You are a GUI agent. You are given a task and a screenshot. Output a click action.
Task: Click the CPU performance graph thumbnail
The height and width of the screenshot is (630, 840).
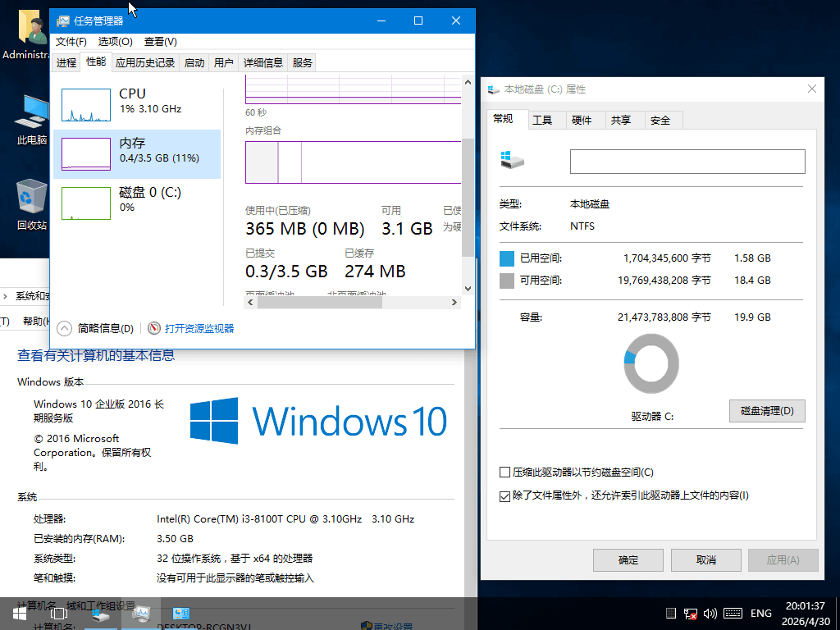coord(85,105)
